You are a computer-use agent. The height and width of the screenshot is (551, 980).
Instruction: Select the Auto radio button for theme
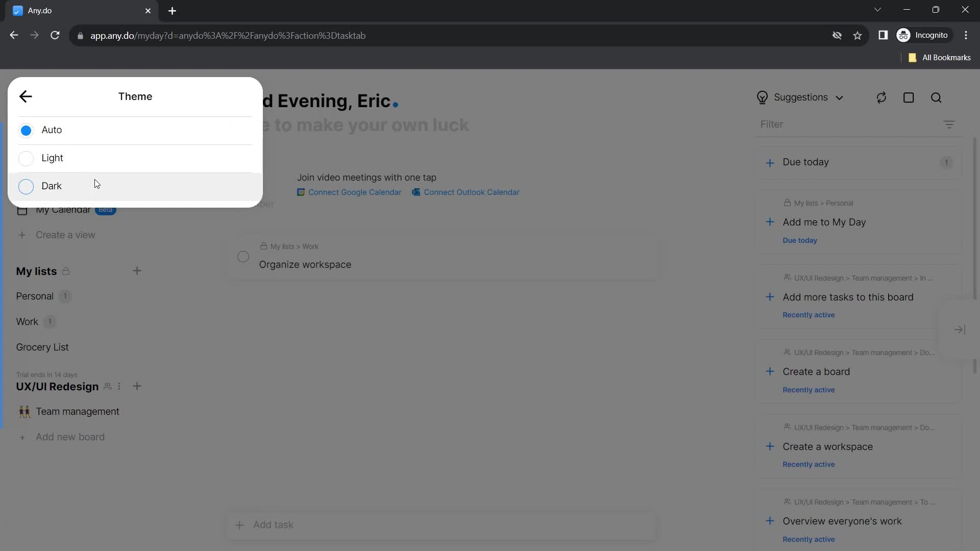[26, 130]
